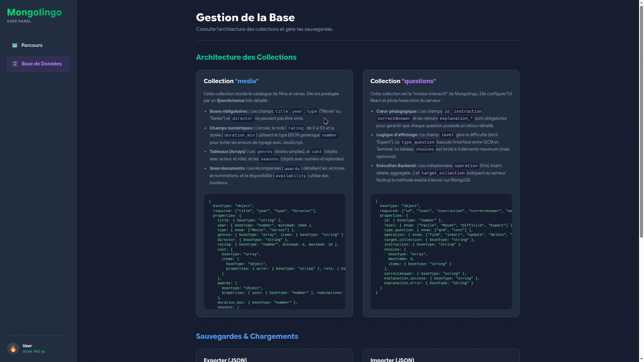Click the "type" code tag
Viewport: 644px width, 362px height.
point(312,111)
